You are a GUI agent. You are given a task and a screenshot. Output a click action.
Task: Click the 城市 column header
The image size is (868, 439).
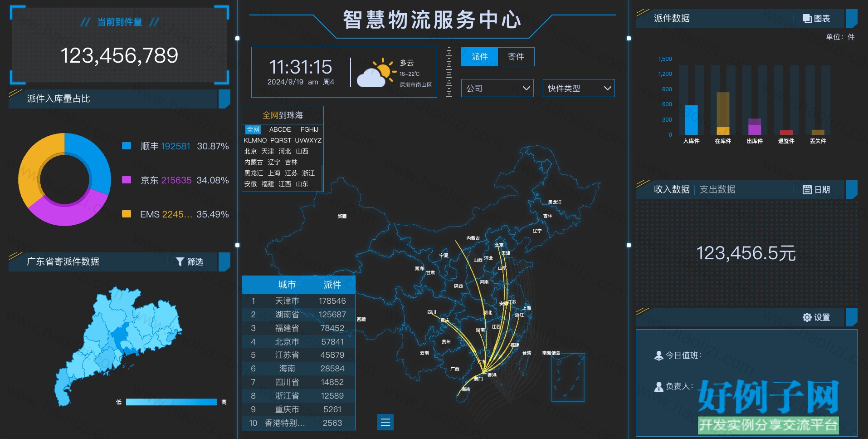click(x=287, y=285)
